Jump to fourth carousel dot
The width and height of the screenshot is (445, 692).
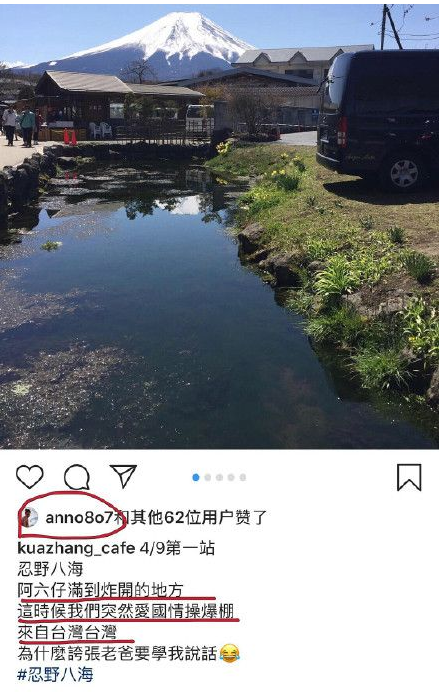click(231, 478)
